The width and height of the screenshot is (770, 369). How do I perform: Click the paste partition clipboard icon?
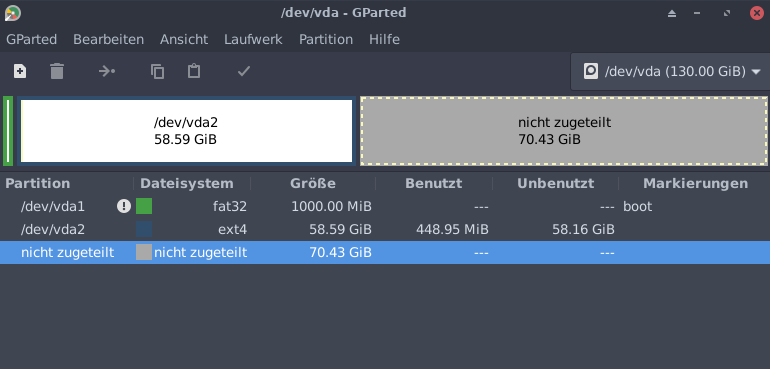194,72
